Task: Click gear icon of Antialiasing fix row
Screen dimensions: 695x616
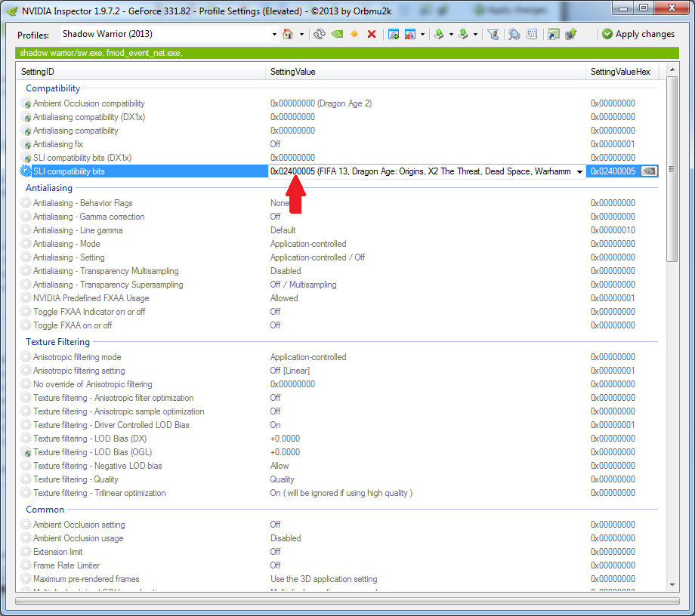Action: (26, 144)
